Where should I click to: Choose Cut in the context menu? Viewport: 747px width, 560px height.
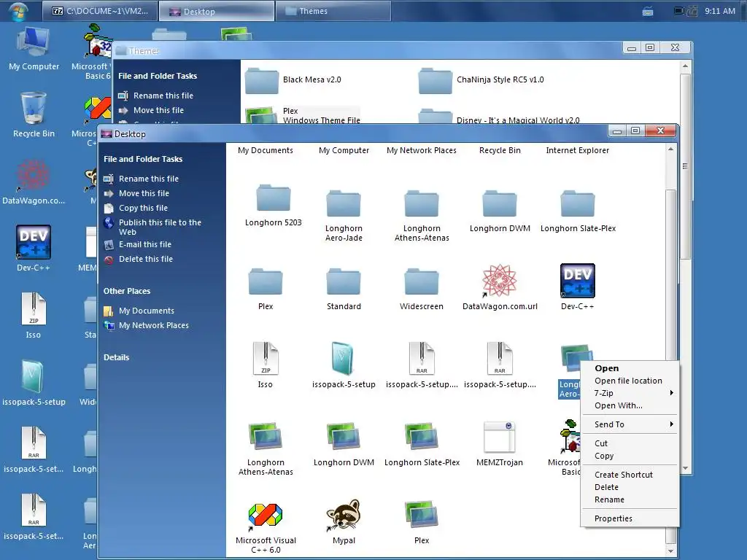(630, 443)
